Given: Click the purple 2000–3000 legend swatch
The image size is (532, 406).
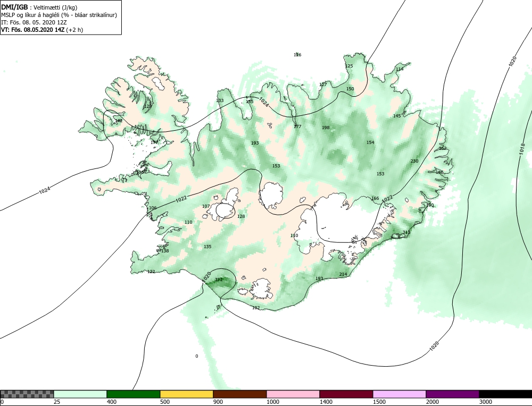Looking at the screenshot, I should coord(452,394).
